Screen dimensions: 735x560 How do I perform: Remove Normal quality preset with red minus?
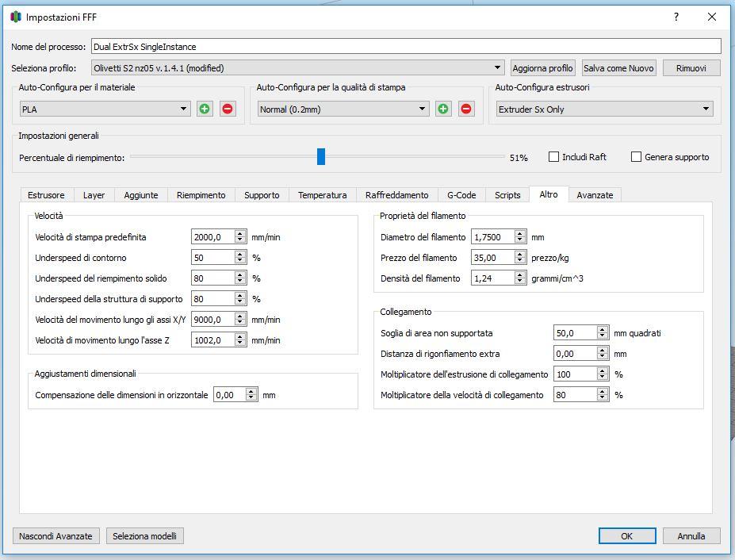coord(466,109)
